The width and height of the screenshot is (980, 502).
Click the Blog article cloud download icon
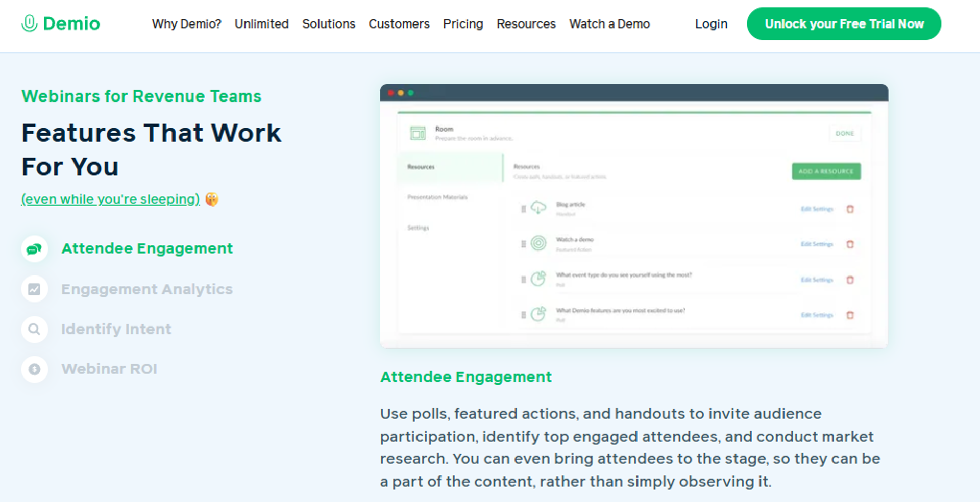(x=538, y=208)
